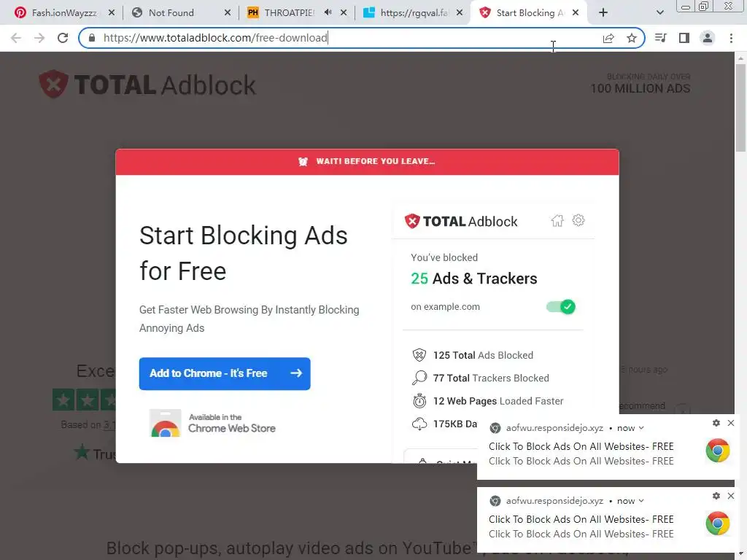Expand the tab search chevron
The height and width of the screenshot is (560, 747).
(659, 13)
